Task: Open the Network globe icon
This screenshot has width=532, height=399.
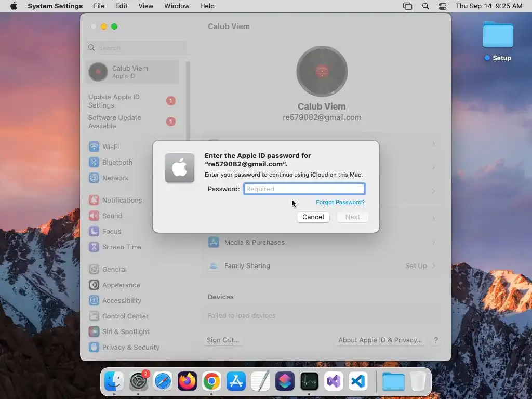Action: [94, 178]
